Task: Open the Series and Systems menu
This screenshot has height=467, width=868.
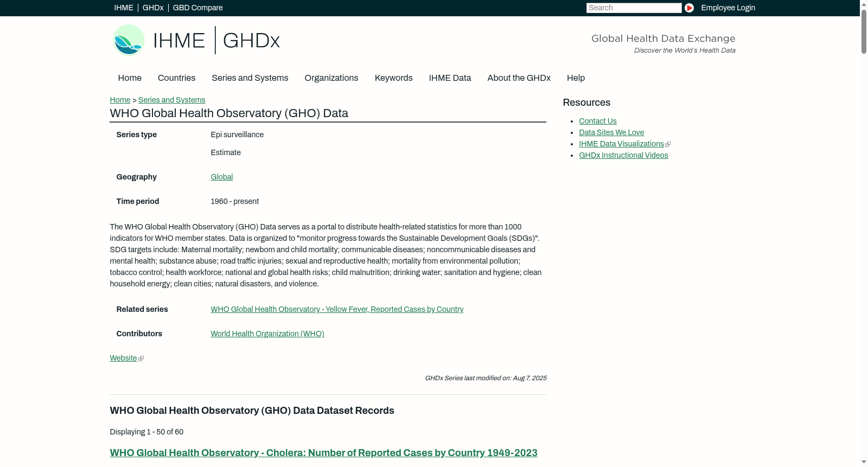Action: click(x=250, y=78)
